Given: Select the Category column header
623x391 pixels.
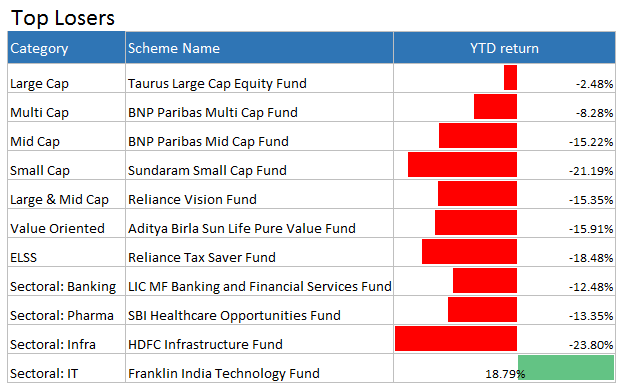Looking at the screenshot, I should pyautogui.click(x=66, y=48).
